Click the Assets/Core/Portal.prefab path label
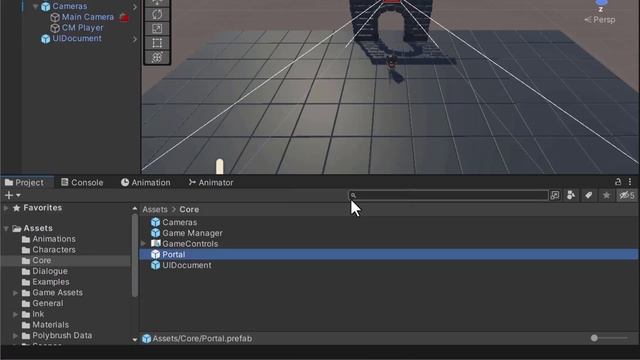The image size is (640, 360). tap(202, 338)
